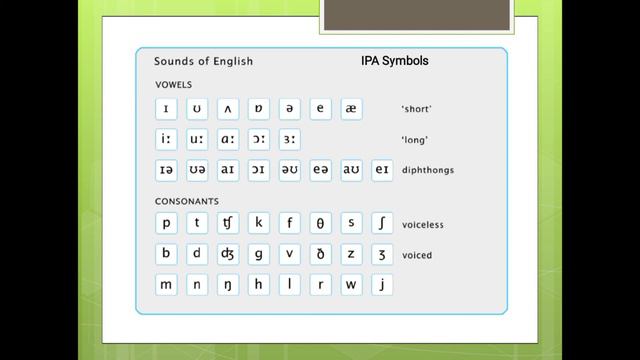The image size is (640, 360).
Task: Click the long vowel u: tile
Action: coord(197,139)
